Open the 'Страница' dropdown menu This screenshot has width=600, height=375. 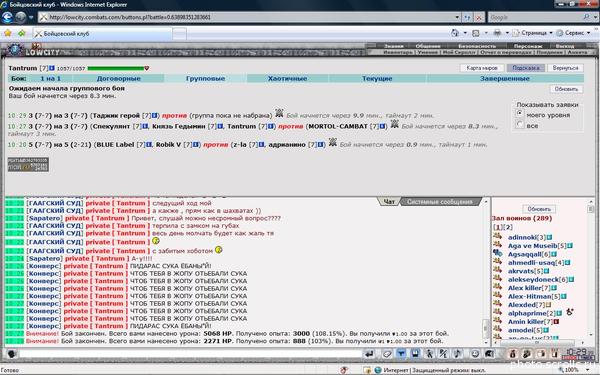coord(533,33)
